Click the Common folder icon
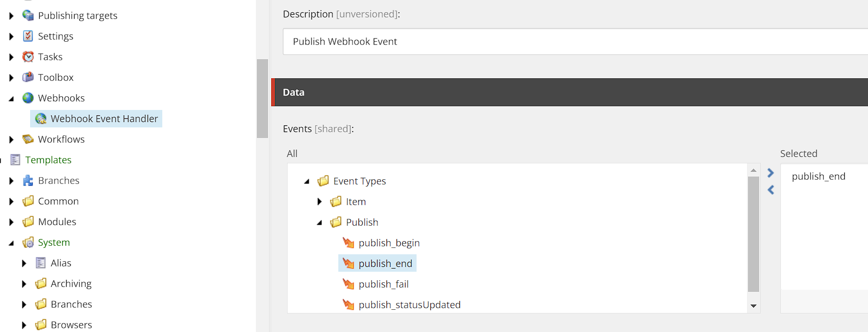 click(28, 201)
